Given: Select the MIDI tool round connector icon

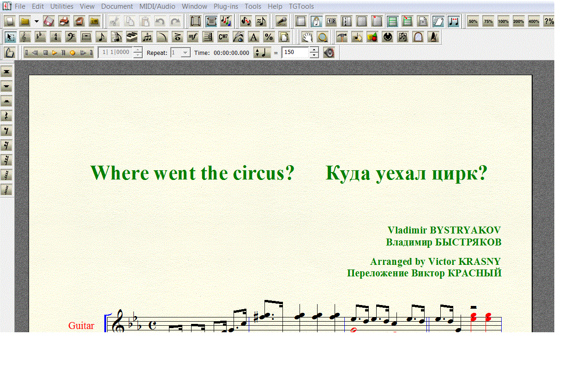Looking at the screenshot, I should tap(388, 37).
